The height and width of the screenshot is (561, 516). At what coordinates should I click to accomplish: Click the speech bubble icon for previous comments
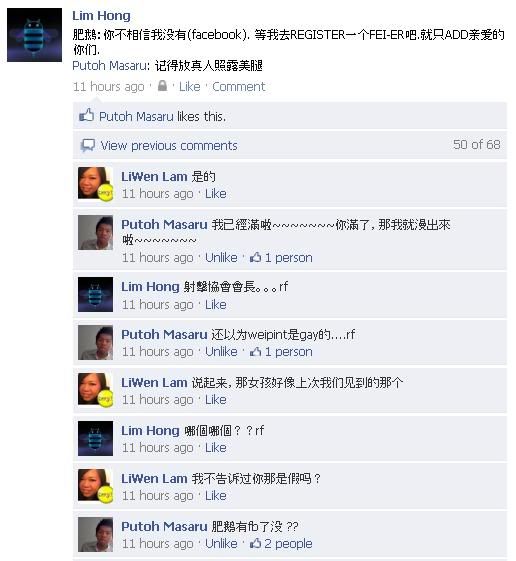[x=87, y=145]
